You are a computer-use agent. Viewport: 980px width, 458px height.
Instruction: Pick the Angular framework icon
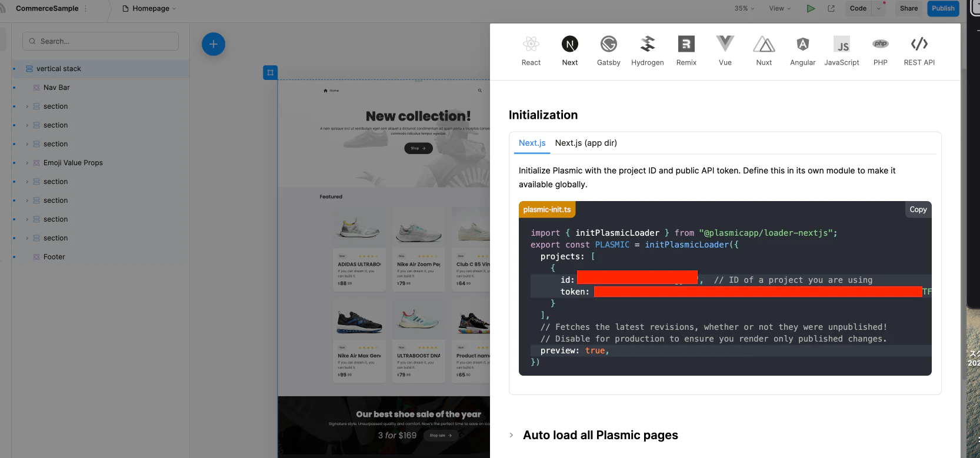coord(803,44)
